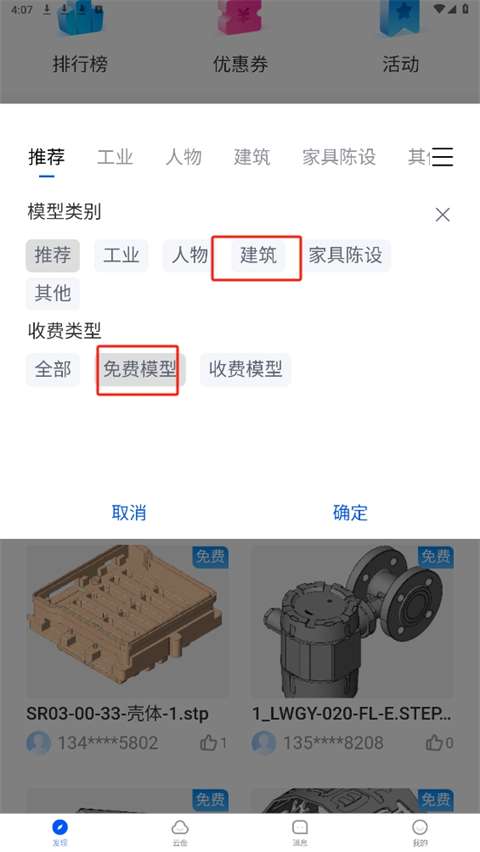Select the 建筑 model category chip
Viewport: 480px width, 852px height.
coord(258,255)
